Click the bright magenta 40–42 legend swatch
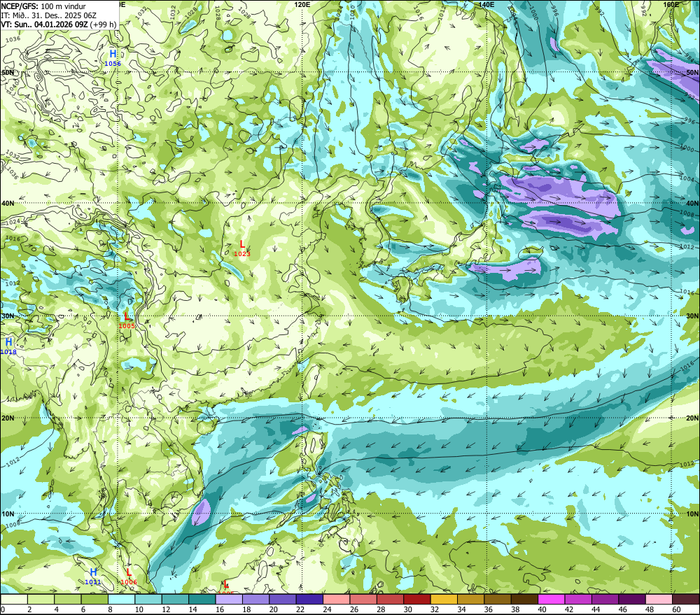Image resolution: width=700 pixels, height=615 pixels. tap(552, 599)
